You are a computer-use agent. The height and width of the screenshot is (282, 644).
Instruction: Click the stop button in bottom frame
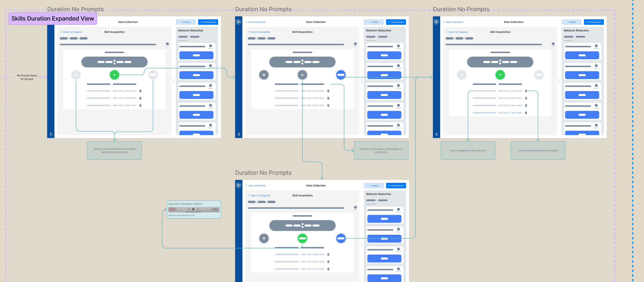[264, 238]
